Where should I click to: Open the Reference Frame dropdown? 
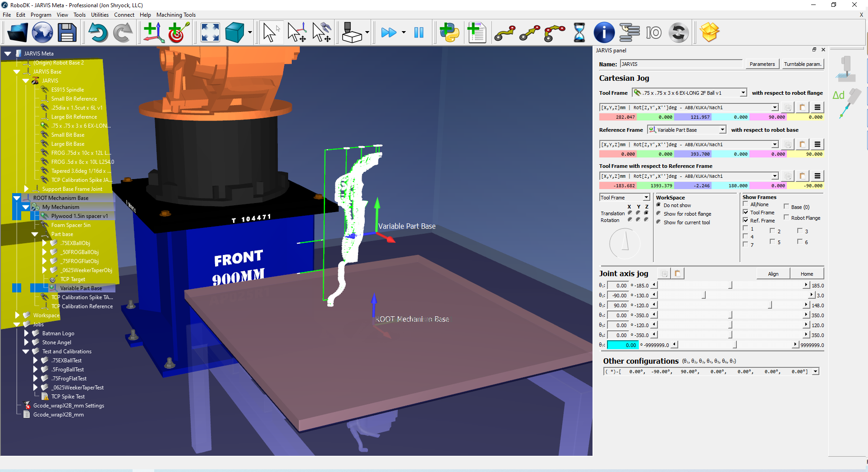[x=722, y=130]
